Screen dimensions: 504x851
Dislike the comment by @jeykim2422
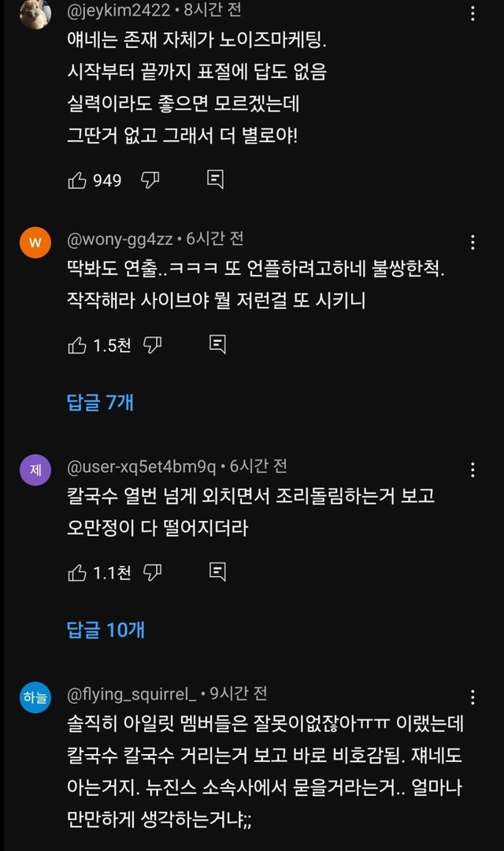pyautogui.click(x=150, y=180)
